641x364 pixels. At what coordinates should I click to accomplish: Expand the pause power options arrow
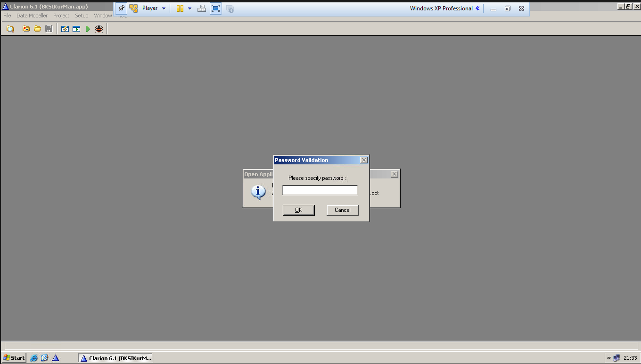tap(189, 8)
